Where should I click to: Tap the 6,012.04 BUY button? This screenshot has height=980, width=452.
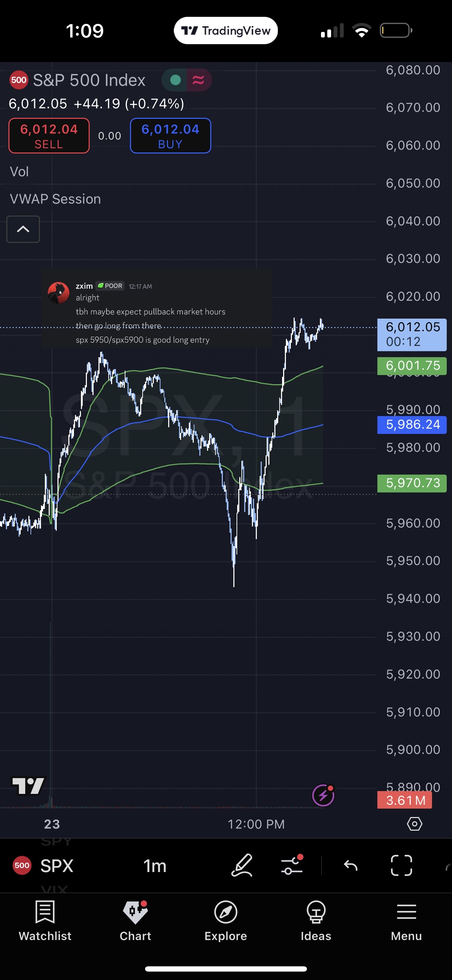(x=170, y=136)
